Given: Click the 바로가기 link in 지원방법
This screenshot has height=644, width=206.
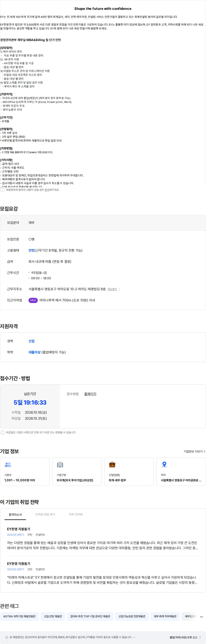Looking at the screenshot, I should [x=47, y=152].
